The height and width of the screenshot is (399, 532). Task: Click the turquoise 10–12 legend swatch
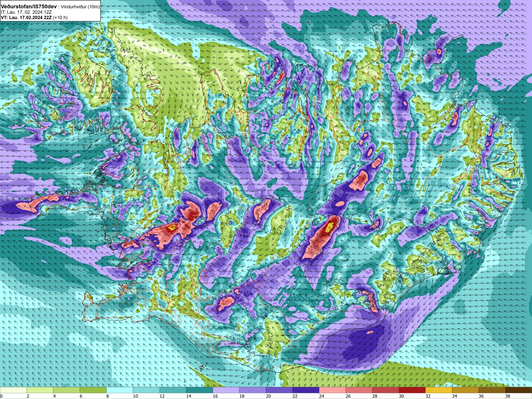tap(146, 391)
